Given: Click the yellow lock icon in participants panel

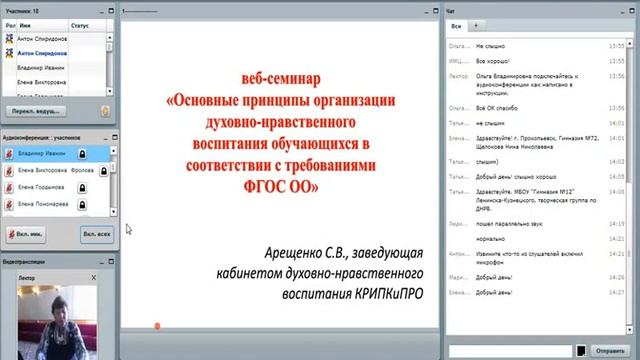Looking at the screenshot, I should point(105,111).
